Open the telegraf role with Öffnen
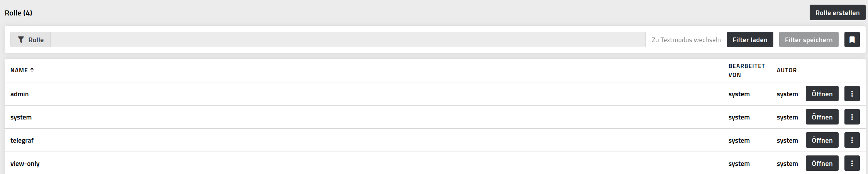 822,140
